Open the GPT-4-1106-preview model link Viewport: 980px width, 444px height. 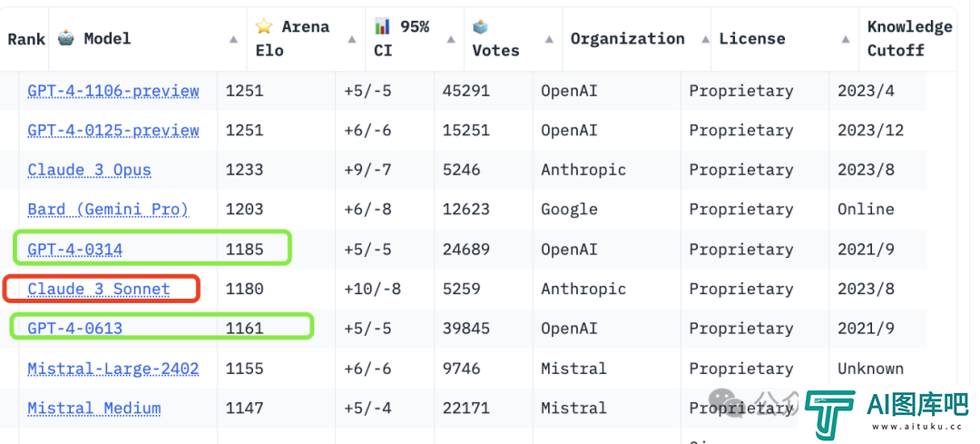click(x=113, y=92)
